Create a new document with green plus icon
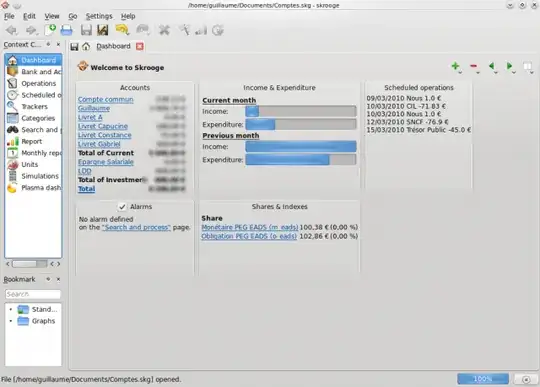 50,30
